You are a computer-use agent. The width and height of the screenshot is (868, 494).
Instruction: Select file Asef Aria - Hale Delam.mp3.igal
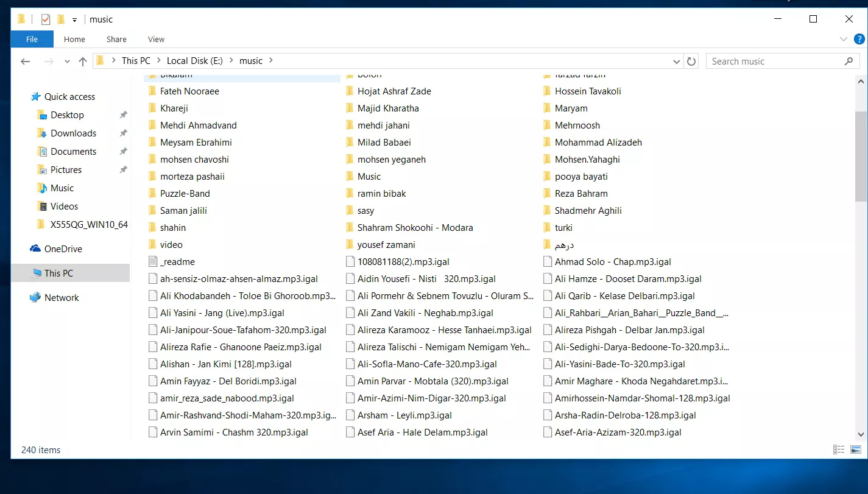423,432
